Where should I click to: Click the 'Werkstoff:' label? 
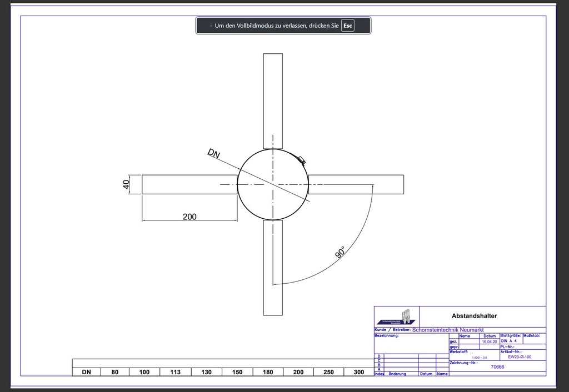point(458,352)
